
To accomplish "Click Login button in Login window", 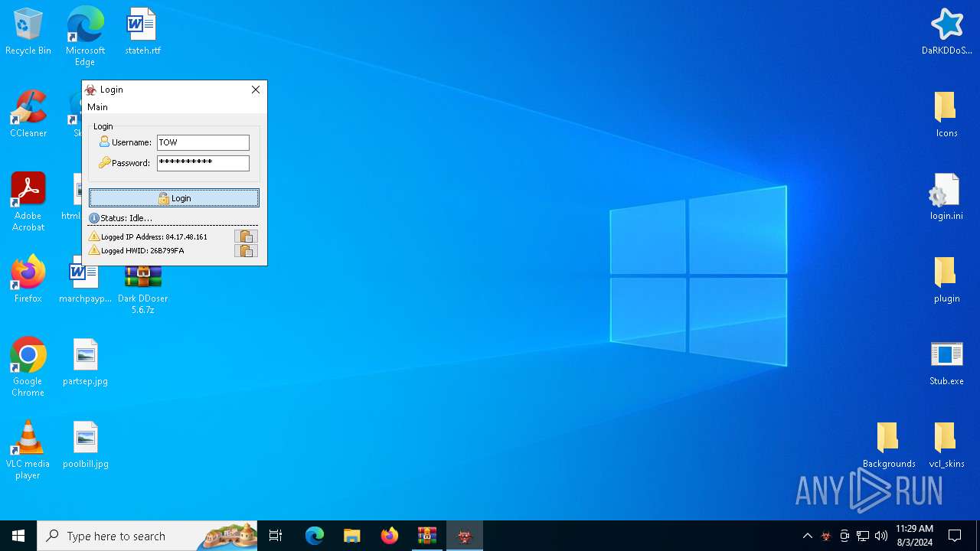I will (x=174, y=198).
